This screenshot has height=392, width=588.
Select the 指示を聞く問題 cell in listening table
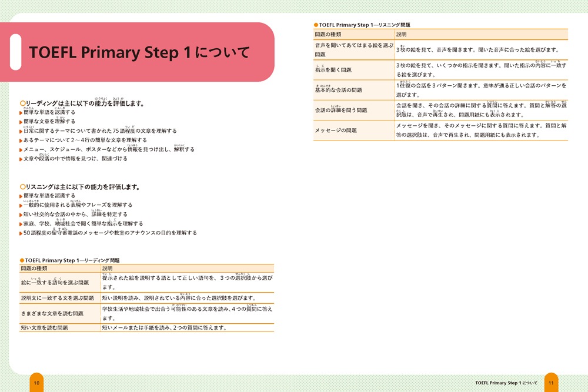tap(333, 70)
